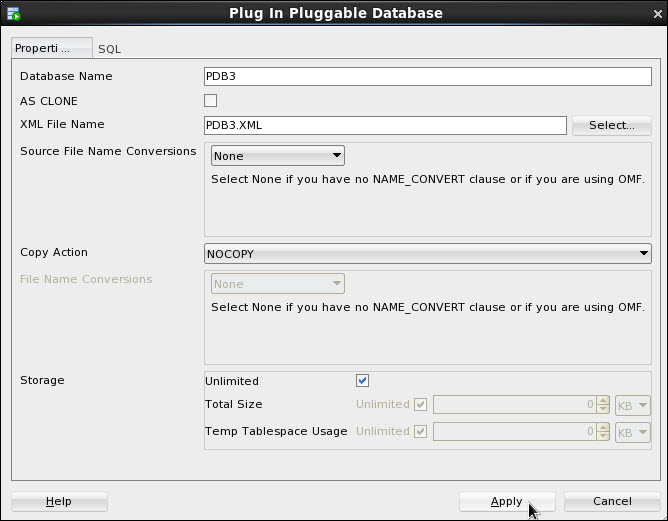Toggle the AS CLONE checkbox

(x=211, y=101)
